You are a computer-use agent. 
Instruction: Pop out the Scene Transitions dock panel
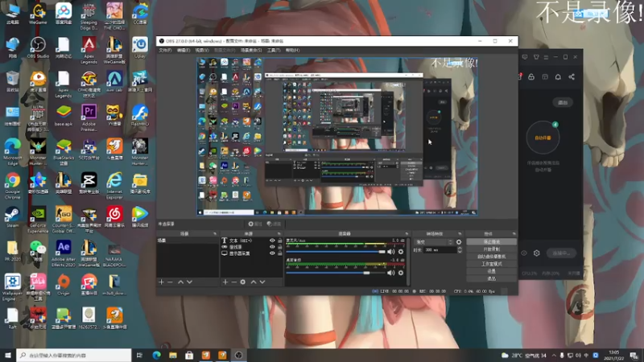coord(460,233)
